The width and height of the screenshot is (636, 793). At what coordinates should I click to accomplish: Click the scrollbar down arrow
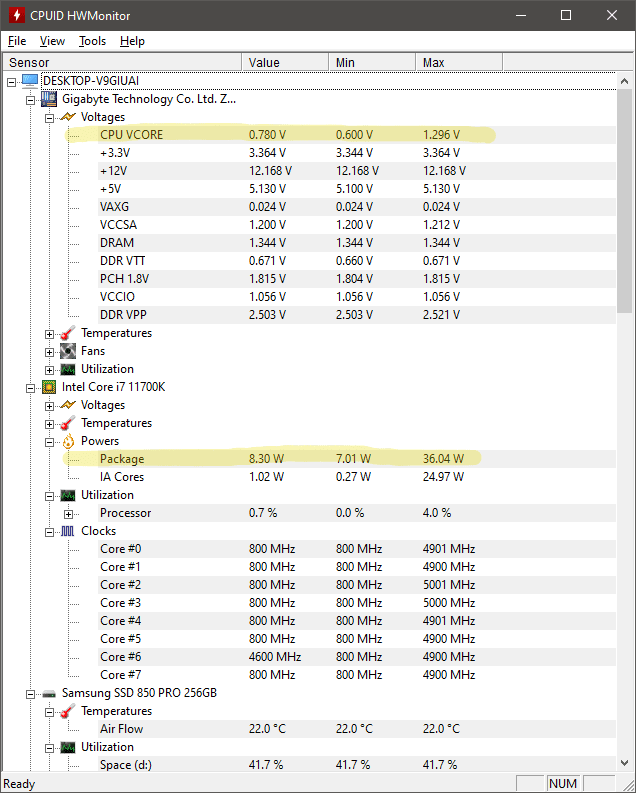(x=624, y=763)
